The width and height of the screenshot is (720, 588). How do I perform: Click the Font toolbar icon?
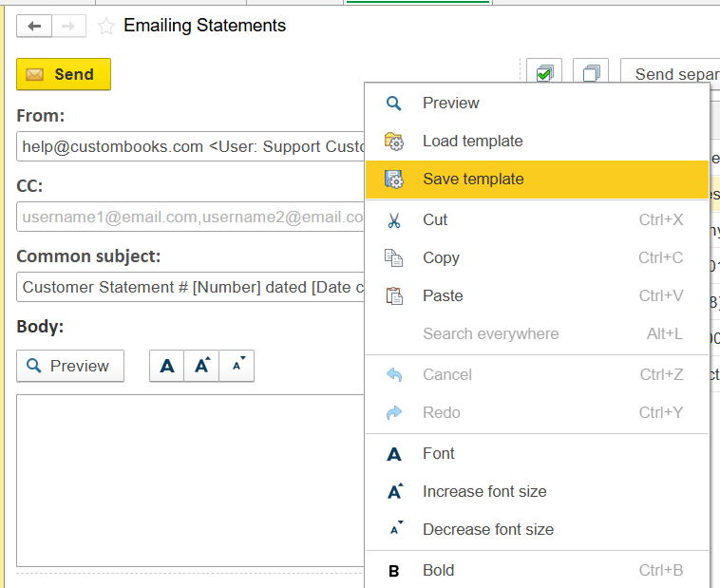click(167, 366)
